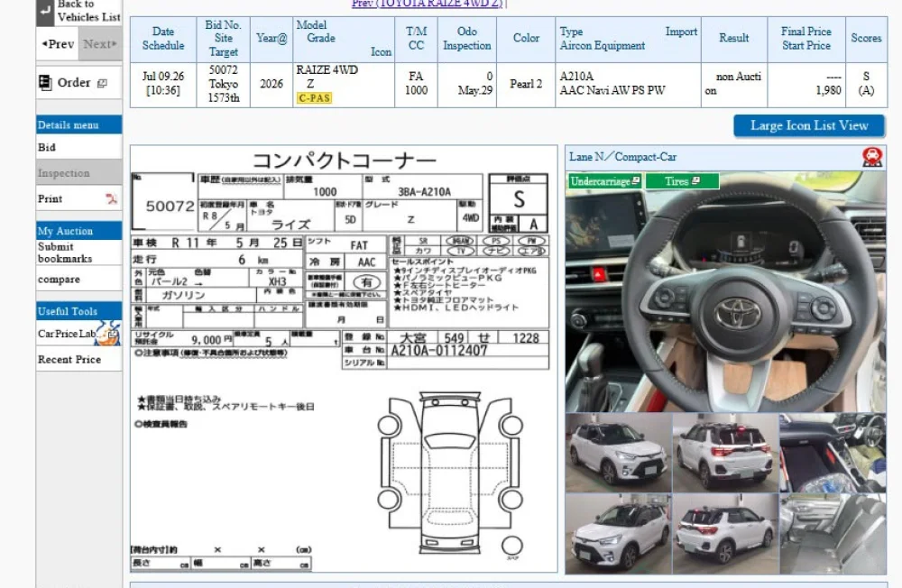Image resolution: width=902 pixels, height=588 pixels.
Task: Click the Result column header
Action: point(734,39)
